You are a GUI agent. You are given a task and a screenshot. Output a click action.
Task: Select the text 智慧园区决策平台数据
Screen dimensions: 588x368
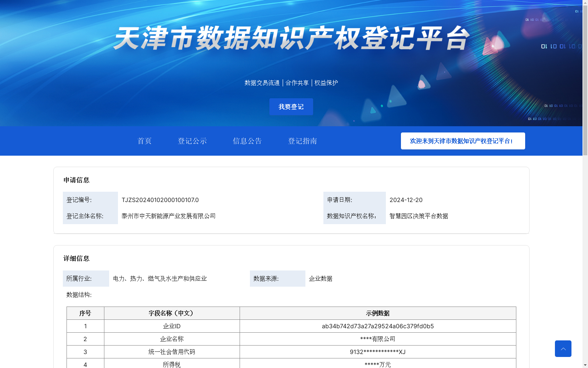tap(419, 216)
